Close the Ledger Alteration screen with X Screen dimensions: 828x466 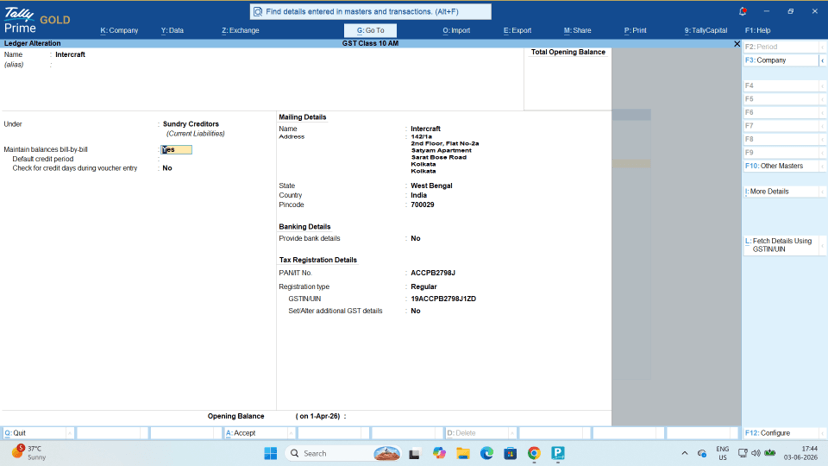(737, 44)
